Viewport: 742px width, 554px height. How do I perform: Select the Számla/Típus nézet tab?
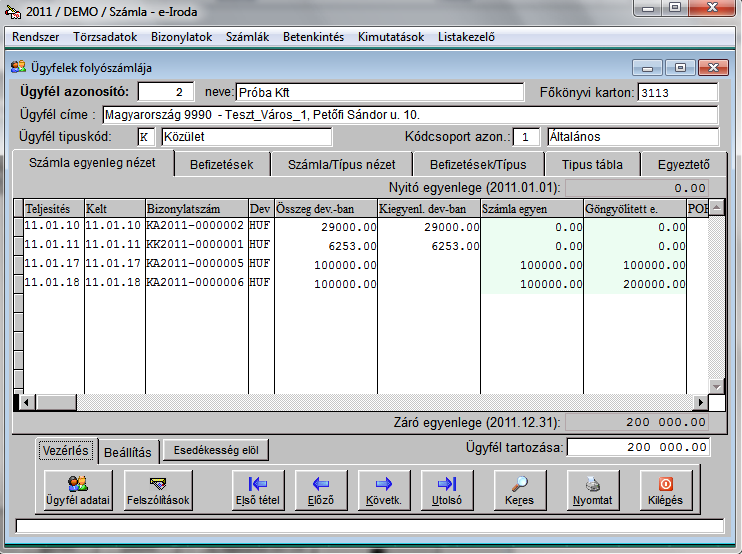coord(341,164)
